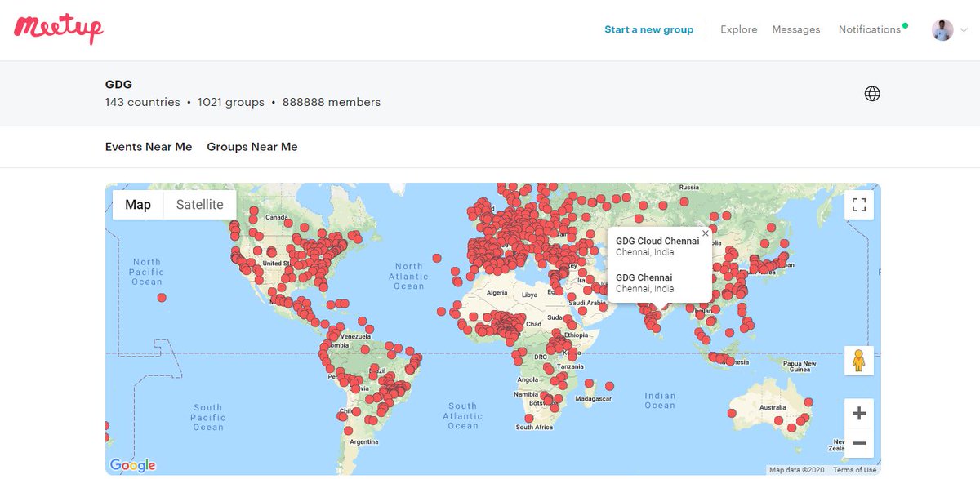Click the GDG network title
The image size is (980, 479).
118,84
